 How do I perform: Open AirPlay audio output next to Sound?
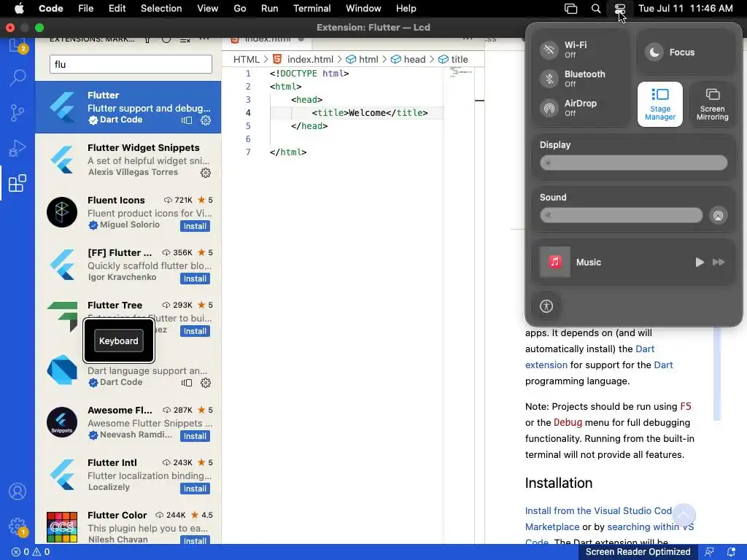click(718, 216)
